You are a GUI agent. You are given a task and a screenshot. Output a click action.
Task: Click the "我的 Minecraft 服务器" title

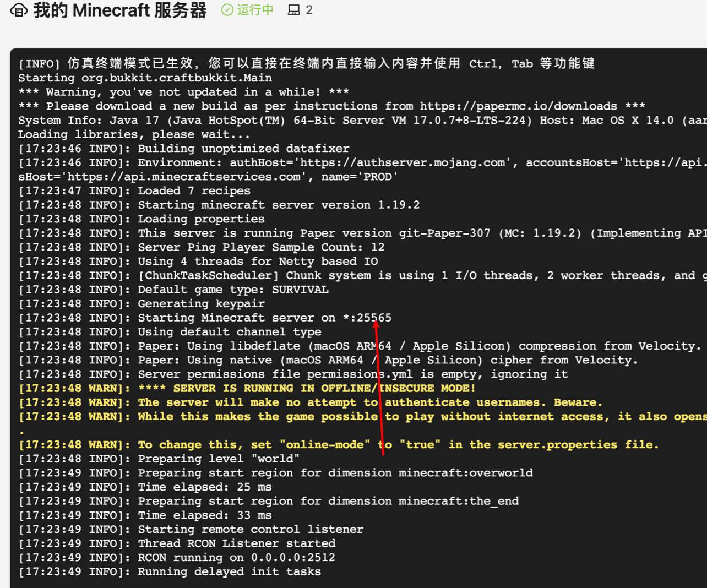pyautogui.click(x=119, y=10)
